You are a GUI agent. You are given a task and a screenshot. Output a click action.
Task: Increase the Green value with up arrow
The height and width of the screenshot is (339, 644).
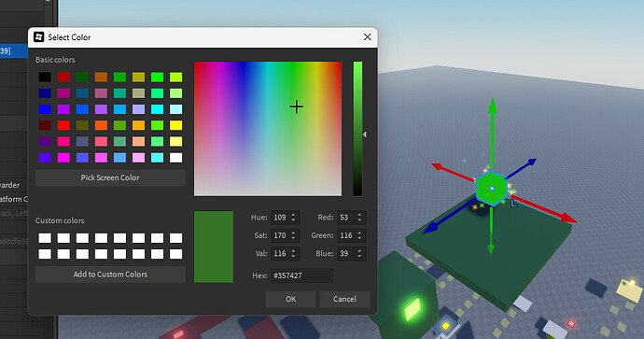(359, 233)
